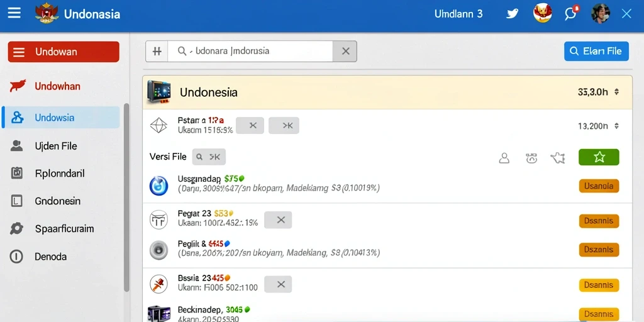Click the red and yellow badge avatar icon
This screenshot has width=644, height=322.
[x=542, y=13]
